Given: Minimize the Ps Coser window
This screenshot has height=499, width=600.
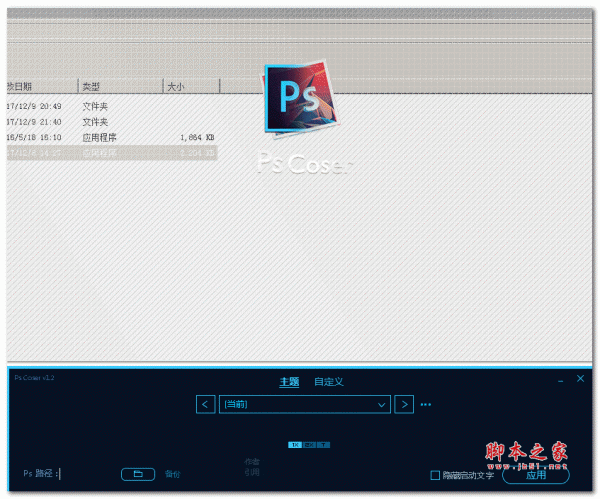Looking at the screenshot, I should pos(561,381).
